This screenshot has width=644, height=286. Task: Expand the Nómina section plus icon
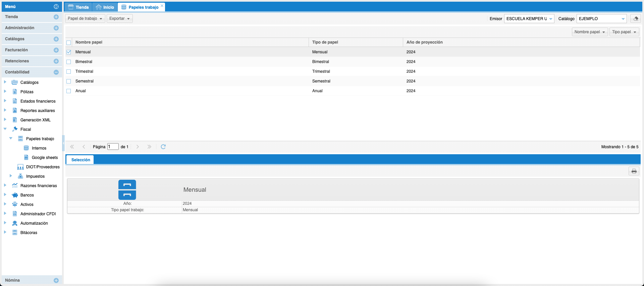tap(56, 280)
